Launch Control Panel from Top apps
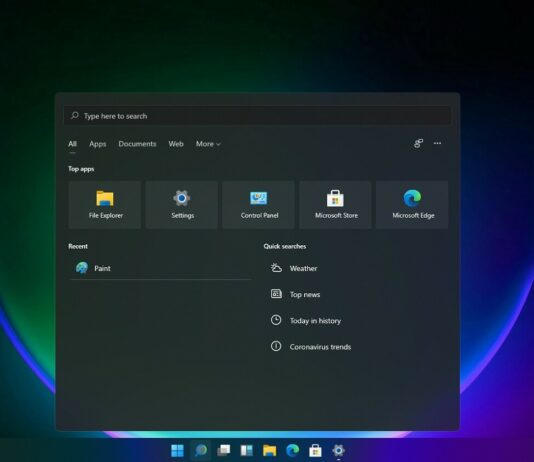 pyautogui.click(x=258, y=205)
